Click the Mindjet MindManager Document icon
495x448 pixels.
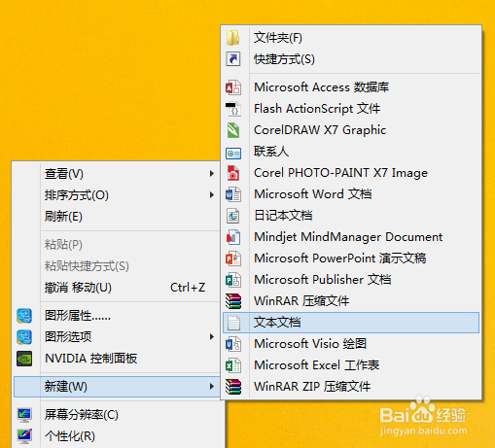pyautogui.click(x=233, y=237)
